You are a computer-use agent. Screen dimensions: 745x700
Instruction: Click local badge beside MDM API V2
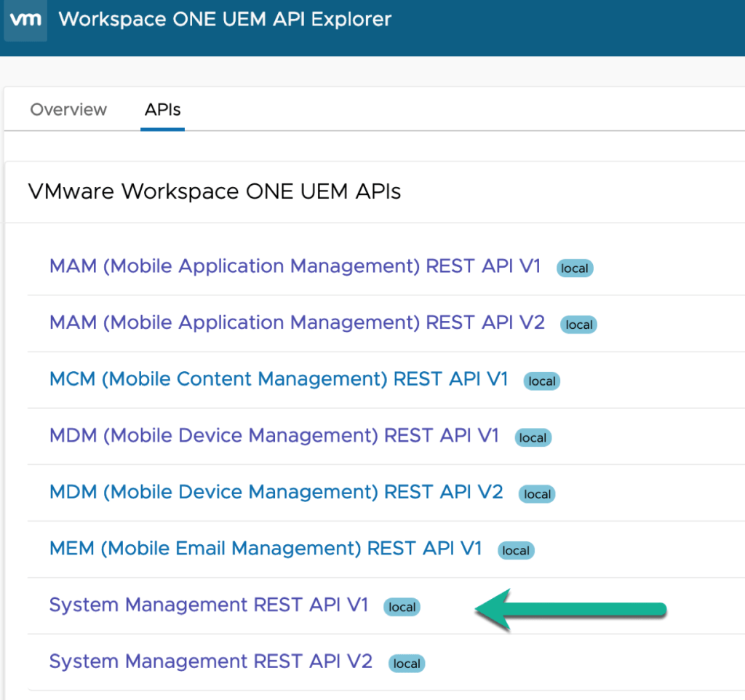538,494
